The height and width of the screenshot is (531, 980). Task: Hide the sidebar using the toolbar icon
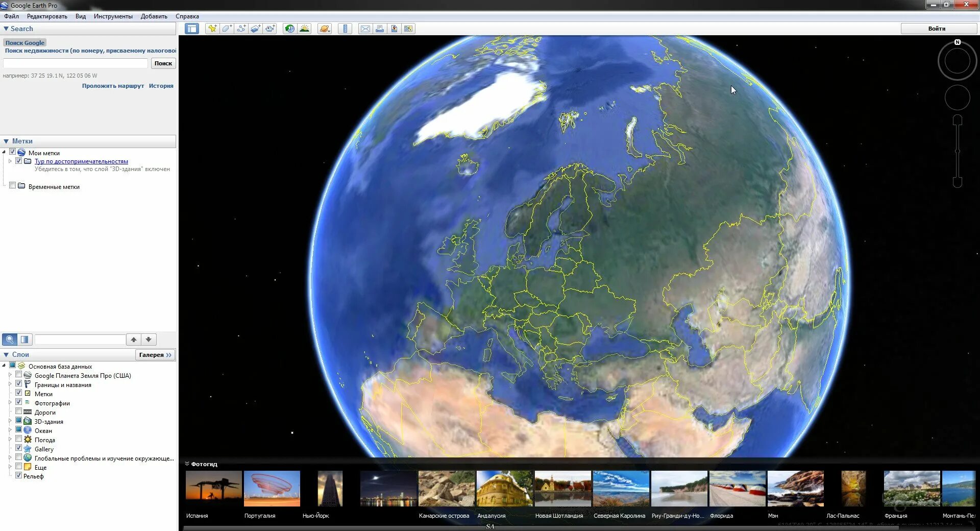pos(192,29)
